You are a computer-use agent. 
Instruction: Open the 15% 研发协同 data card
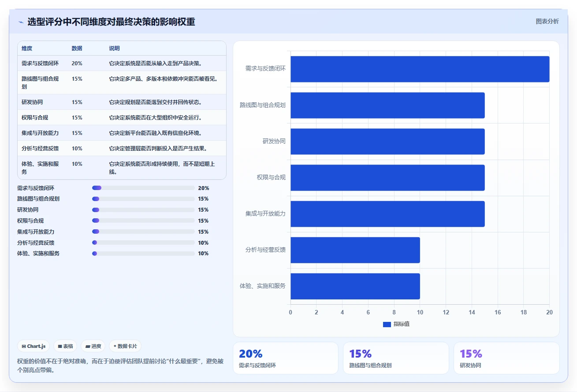(506, 358)
